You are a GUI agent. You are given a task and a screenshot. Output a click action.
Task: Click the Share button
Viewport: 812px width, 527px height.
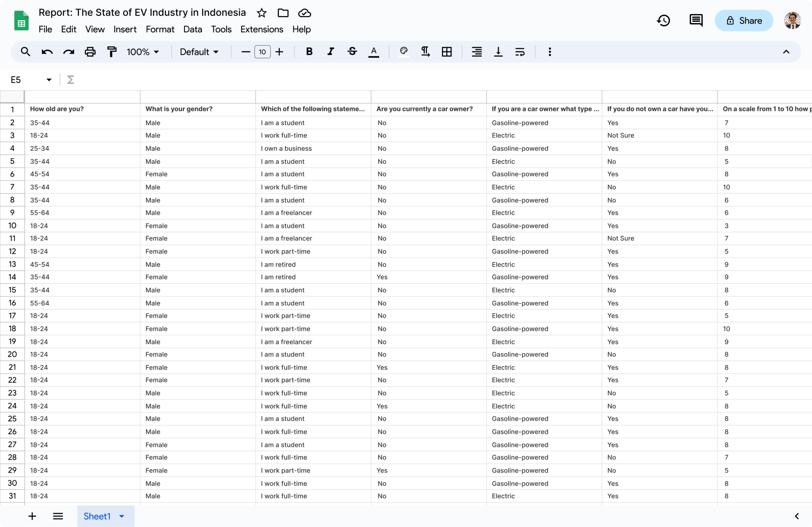click(744, 21)
